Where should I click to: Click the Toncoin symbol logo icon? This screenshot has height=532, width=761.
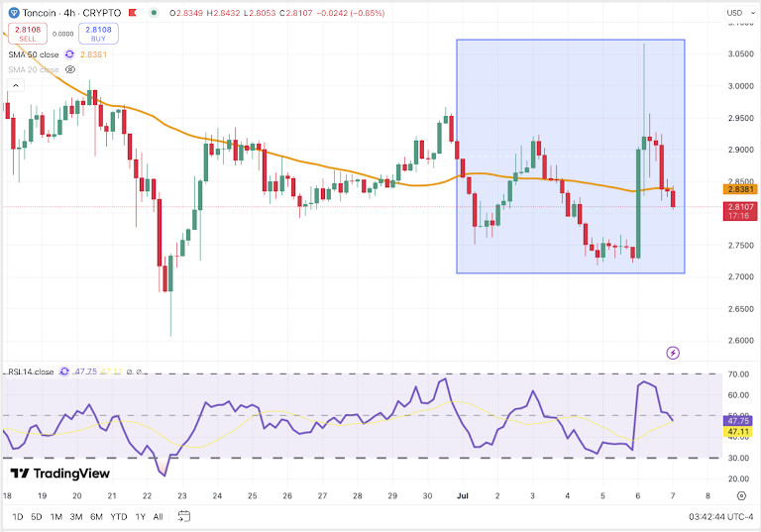[14, 13]
